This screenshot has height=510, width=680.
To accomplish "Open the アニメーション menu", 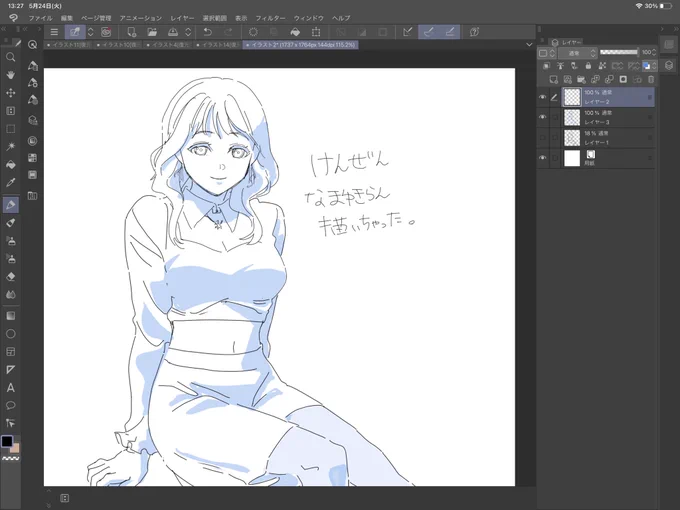I will (x=141, y=18).
